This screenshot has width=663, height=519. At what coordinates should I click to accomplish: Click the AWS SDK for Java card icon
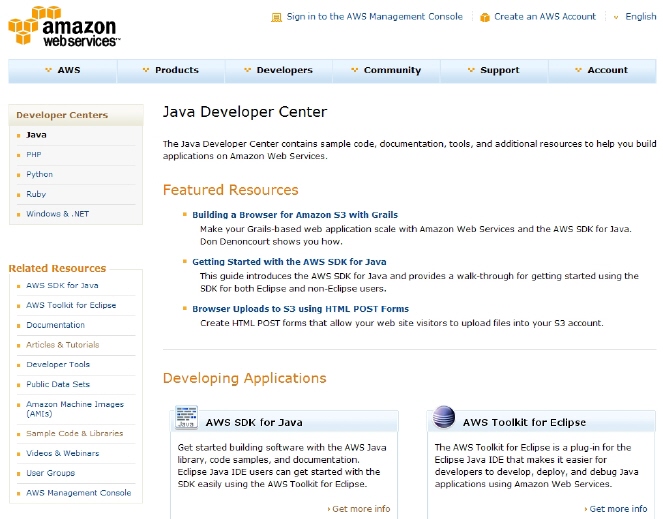(x=186, y=417)
